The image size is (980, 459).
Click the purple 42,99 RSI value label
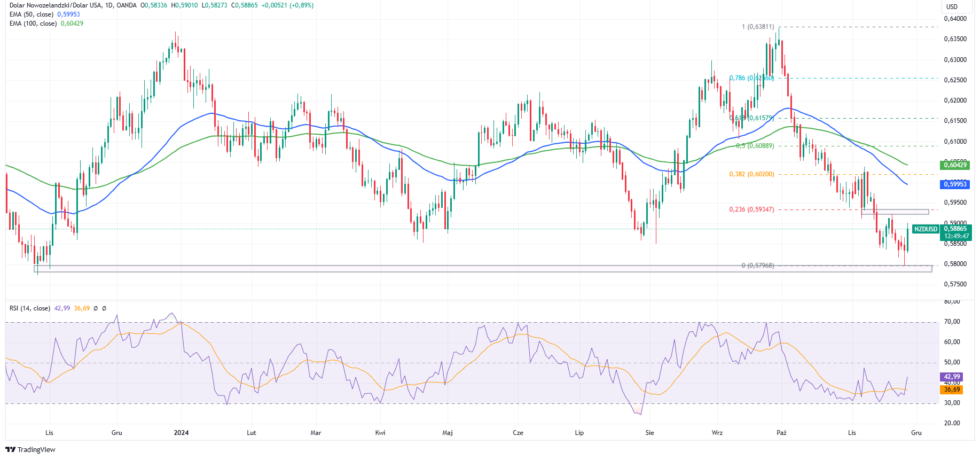click(952, 377)
